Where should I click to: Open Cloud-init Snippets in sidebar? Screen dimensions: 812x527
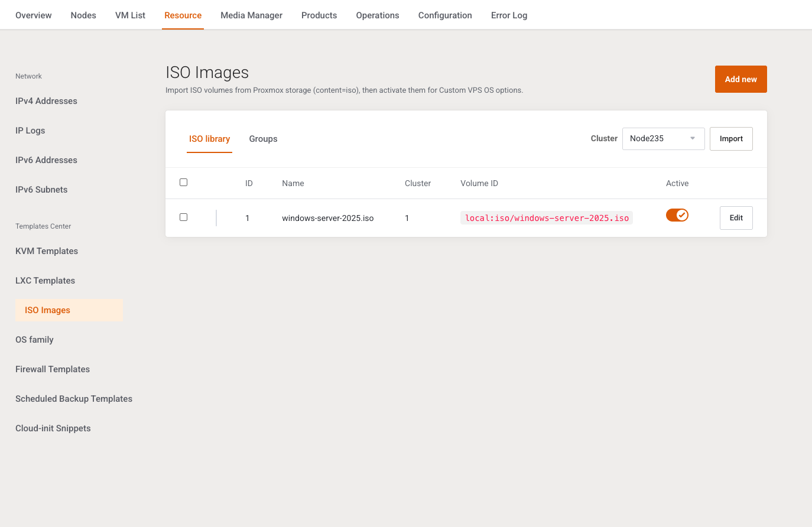click(x=53, y=428)
